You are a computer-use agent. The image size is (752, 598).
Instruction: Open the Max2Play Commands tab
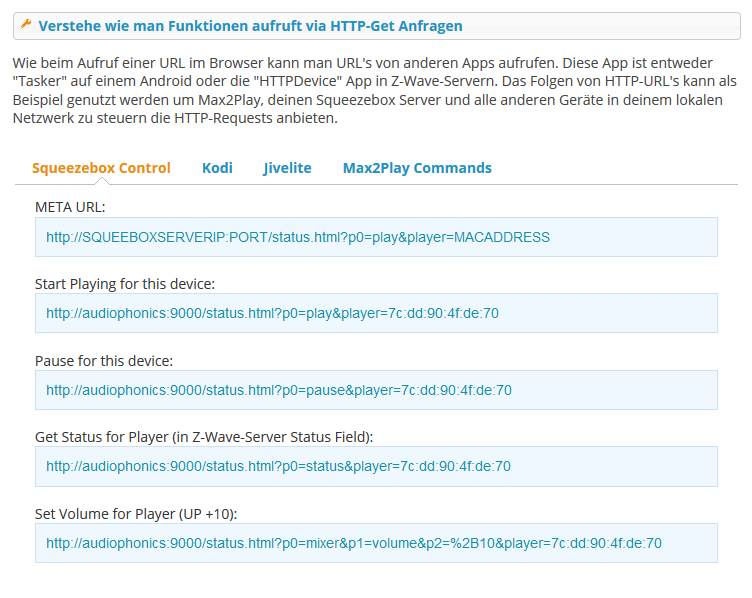pos(417,168)
